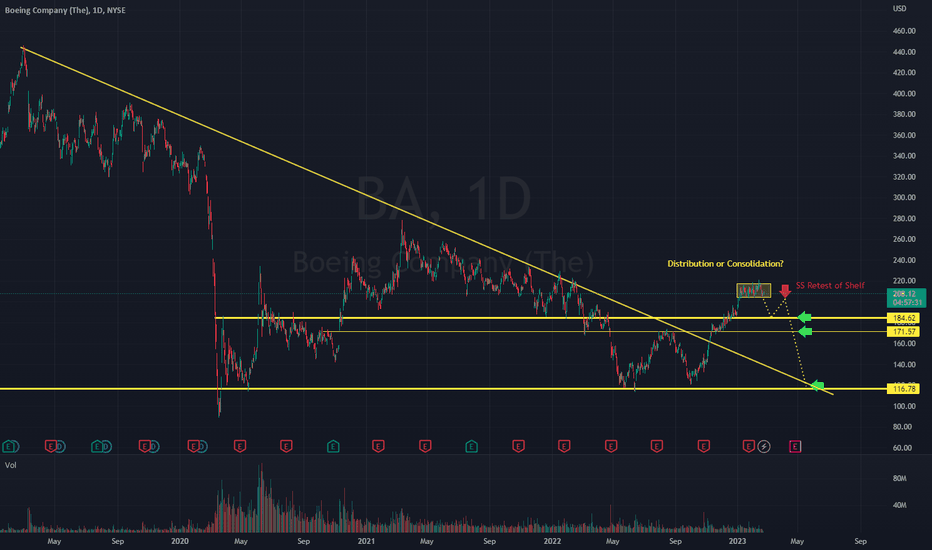Click the dividend marker just after 2020 starts

point(201,446)
